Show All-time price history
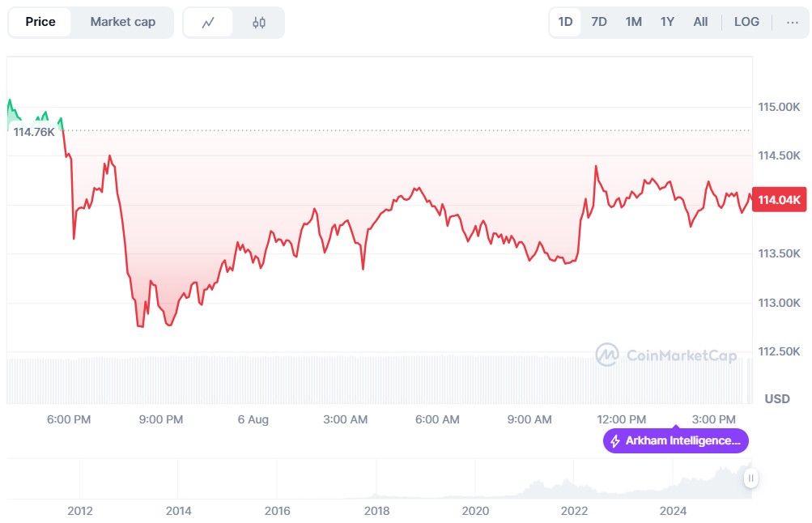The width and height of the screenshot is (812, 523). [x=700, y=22]
